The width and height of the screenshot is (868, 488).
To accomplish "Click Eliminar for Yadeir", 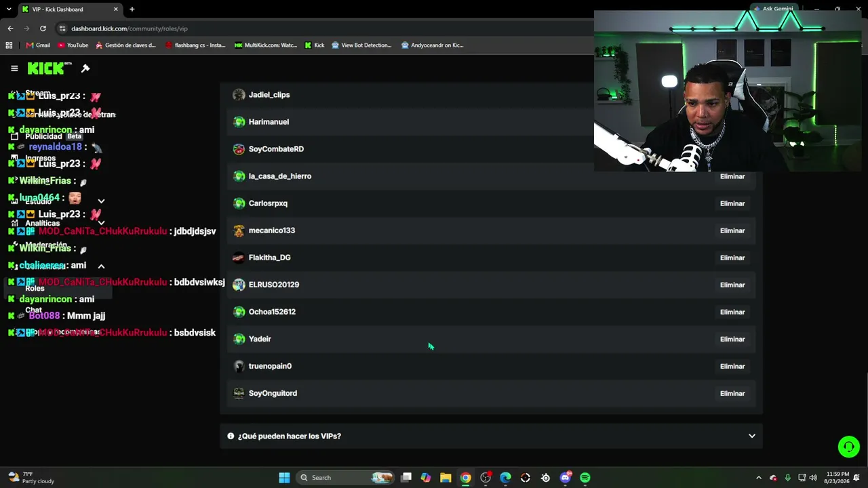I will pos(732,339).
